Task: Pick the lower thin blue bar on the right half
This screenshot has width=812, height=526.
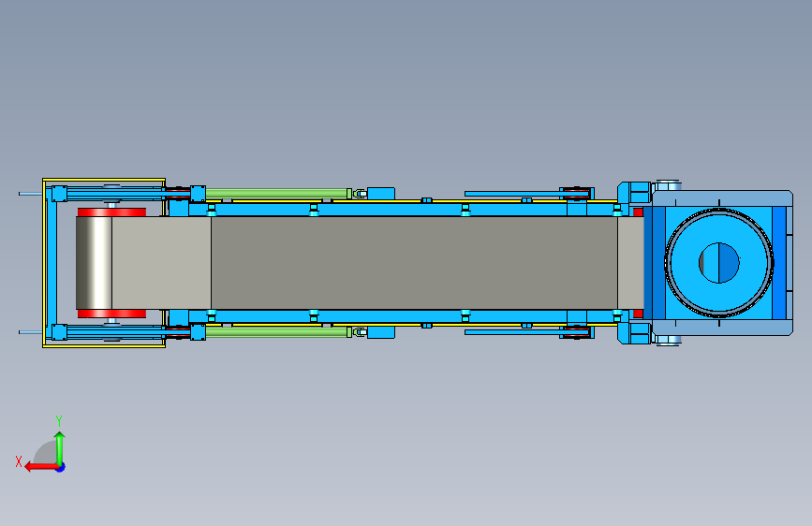Action: (x=512, y=332)
